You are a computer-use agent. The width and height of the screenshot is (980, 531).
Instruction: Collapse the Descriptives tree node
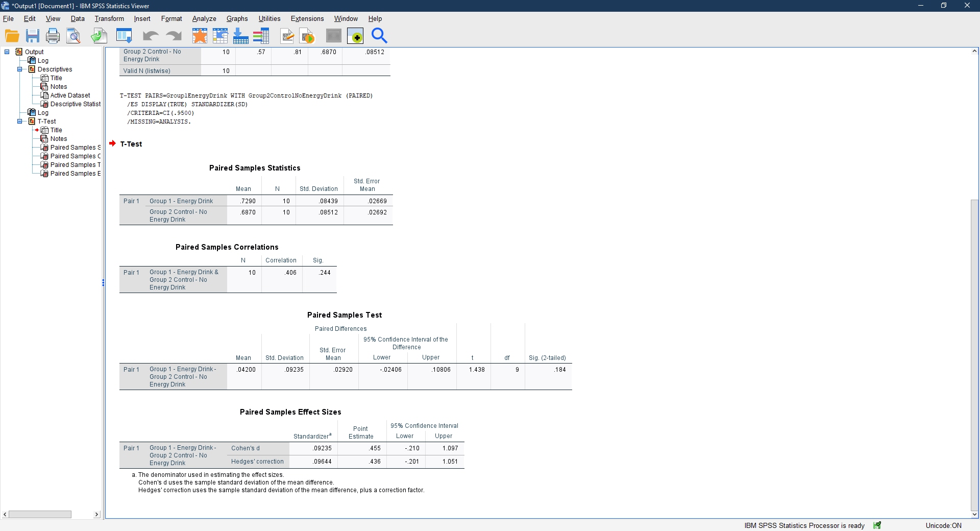tap(20, 69)
